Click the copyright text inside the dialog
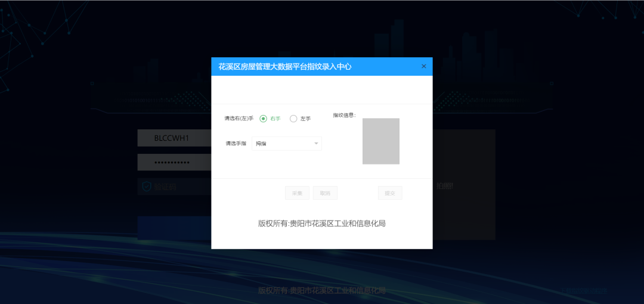This screenshot has width=644, height=304. point(321,224)
